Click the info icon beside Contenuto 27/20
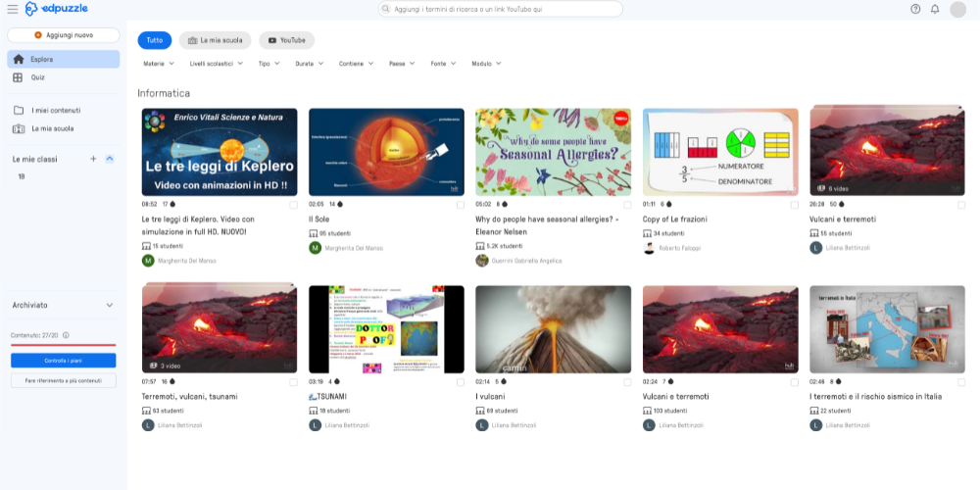Screen dimensions: 980x490 click(66, 335)
